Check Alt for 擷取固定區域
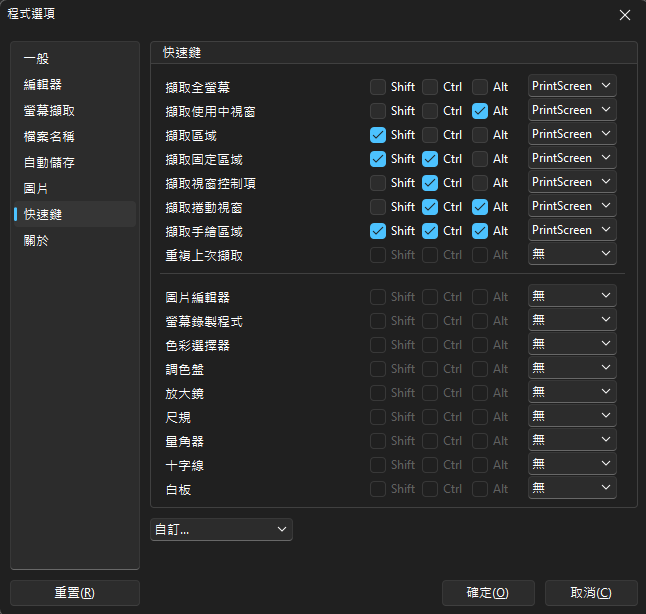 tap(480, 159)
